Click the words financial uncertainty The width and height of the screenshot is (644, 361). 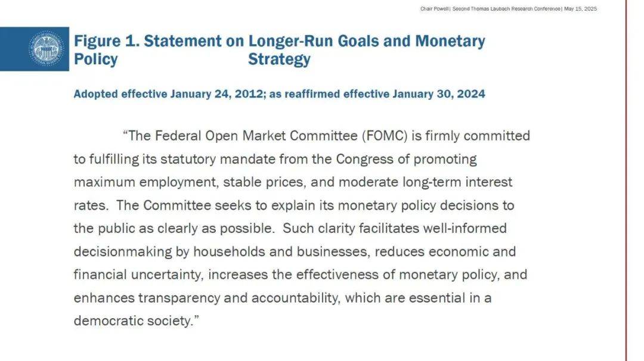pyautogui.click(x=138, y=275)
